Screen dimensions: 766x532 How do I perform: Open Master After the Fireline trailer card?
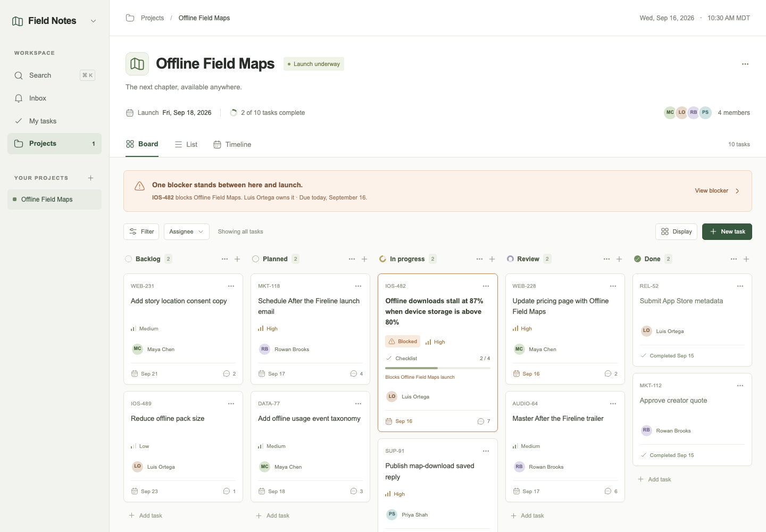tap(565, 447)
